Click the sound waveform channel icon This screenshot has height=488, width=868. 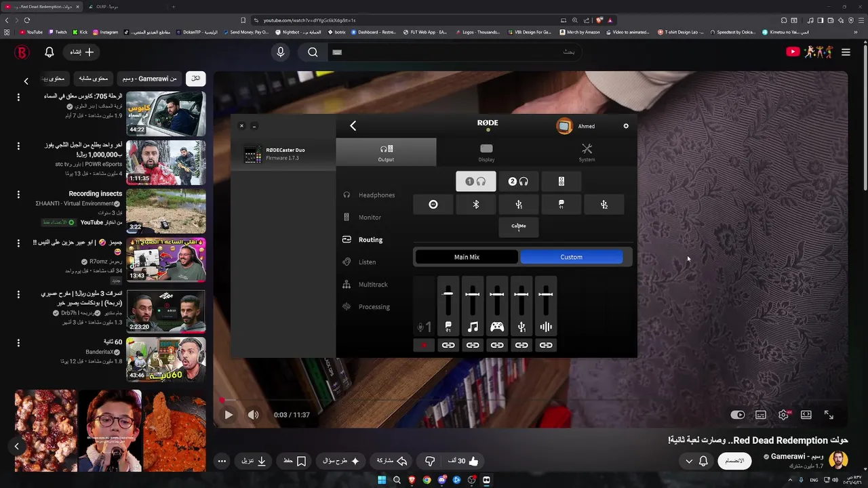click(x=546, y=327)
